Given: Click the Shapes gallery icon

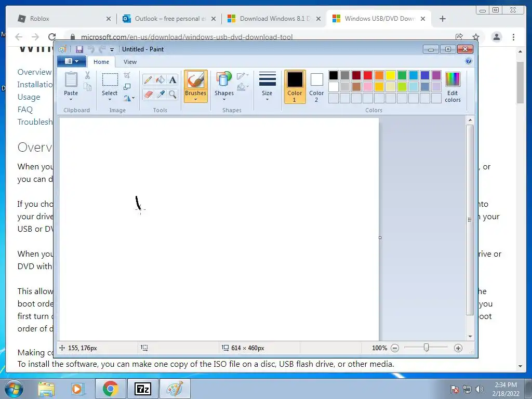Looking at the screenshot, I should coord(224,79).
